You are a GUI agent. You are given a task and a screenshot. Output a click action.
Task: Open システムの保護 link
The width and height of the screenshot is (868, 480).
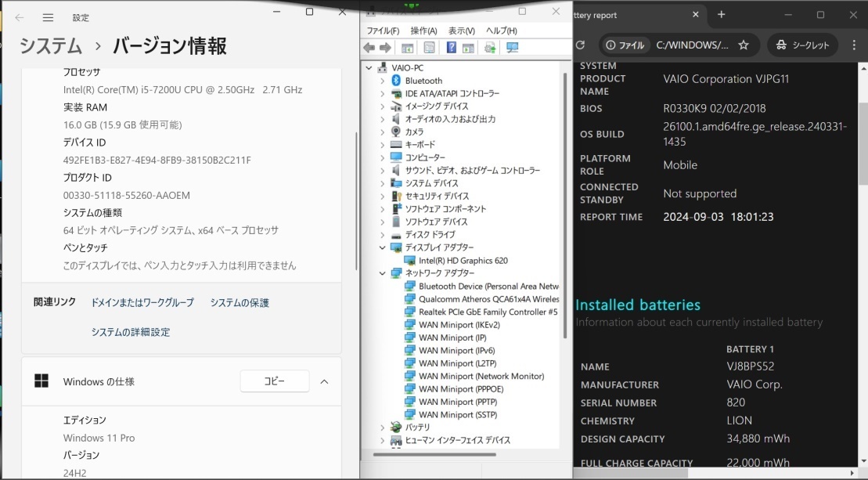click(x=240, y=303)
